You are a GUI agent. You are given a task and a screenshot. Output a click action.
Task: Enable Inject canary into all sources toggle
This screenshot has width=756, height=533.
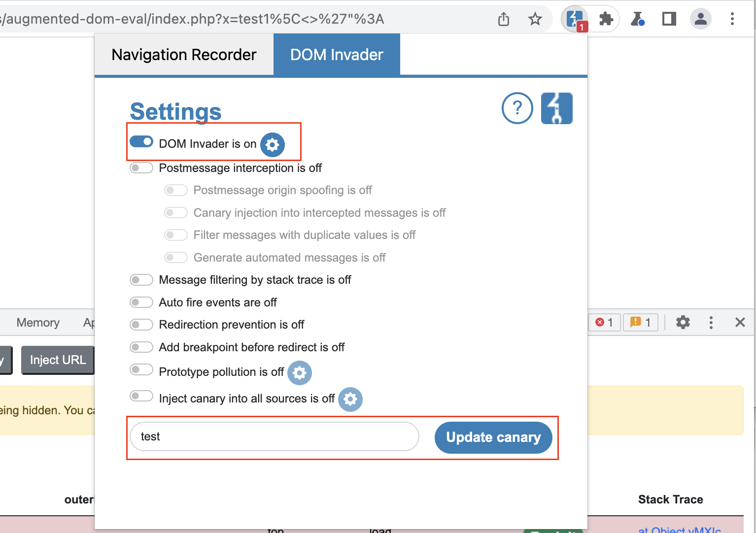tap(141, 396)
